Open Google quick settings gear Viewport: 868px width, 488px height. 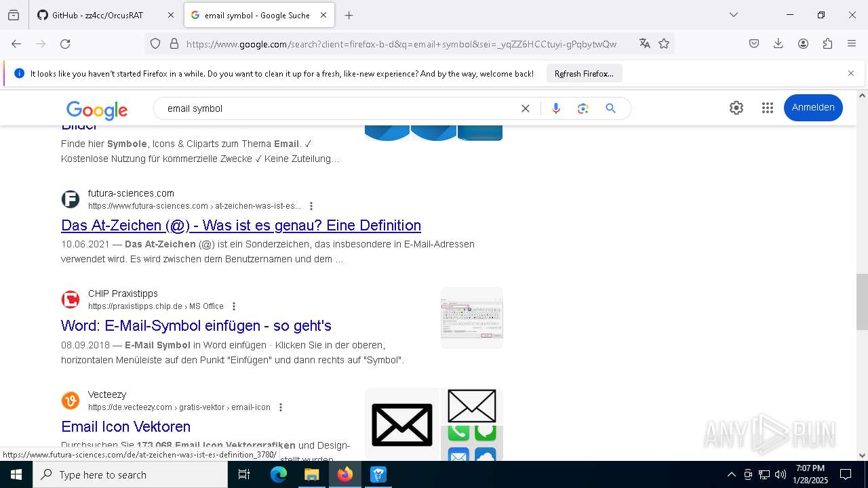tap(736, 108)
